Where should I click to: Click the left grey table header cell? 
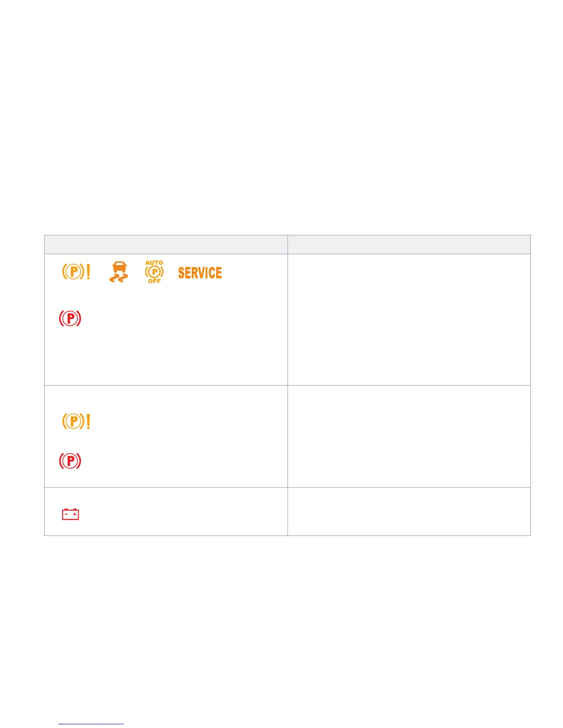tap(166, 245)
